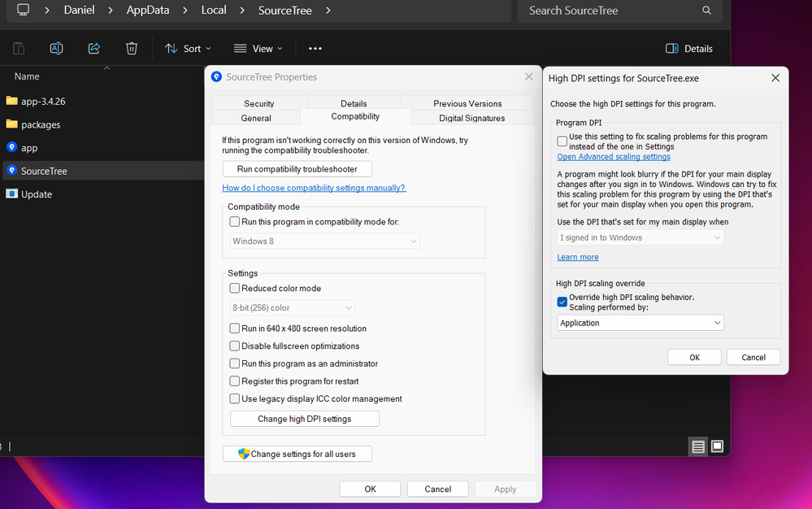Viewport: 812px width, 509px height.
Task: Open 'How do I choose compatibility settings manually?' link
Action: point(314,188)
